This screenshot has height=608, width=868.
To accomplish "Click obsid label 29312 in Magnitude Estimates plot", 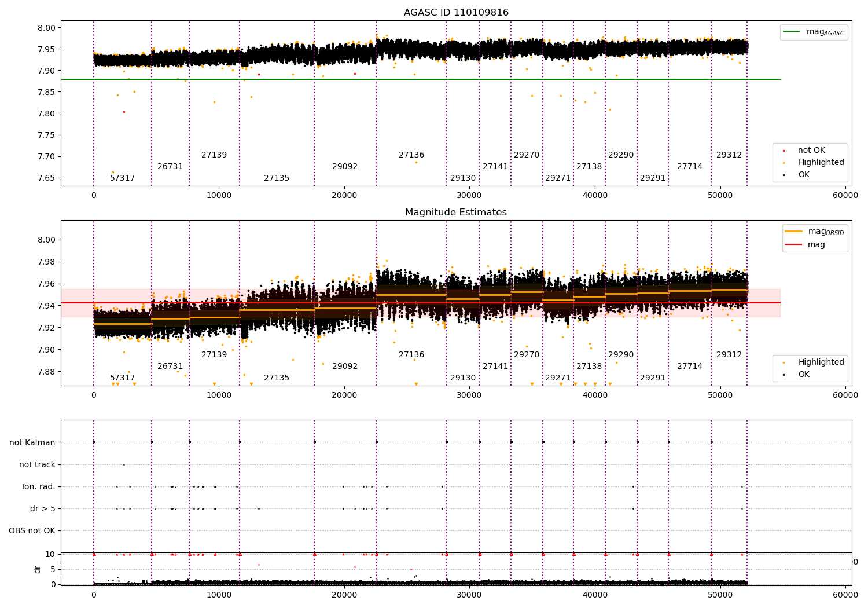I will pyautogui.click(x=729, y=355).
